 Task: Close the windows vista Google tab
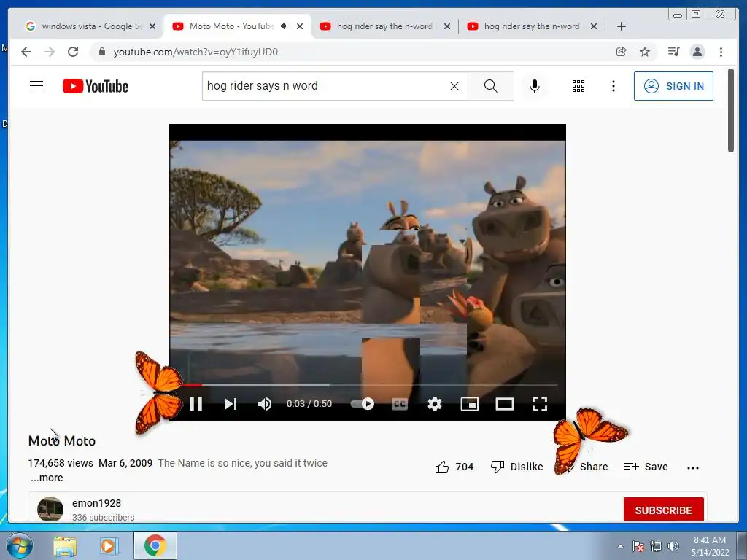tap(152, 26)
